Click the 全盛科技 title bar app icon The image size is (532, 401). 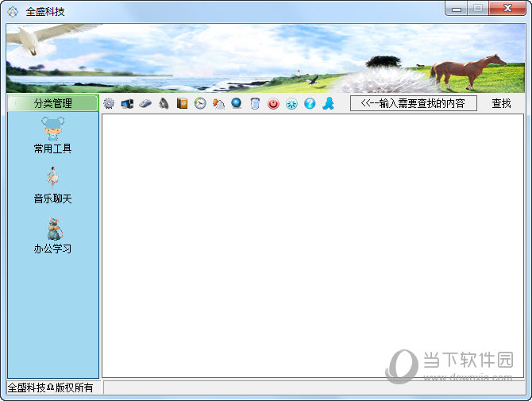(13, 12)
